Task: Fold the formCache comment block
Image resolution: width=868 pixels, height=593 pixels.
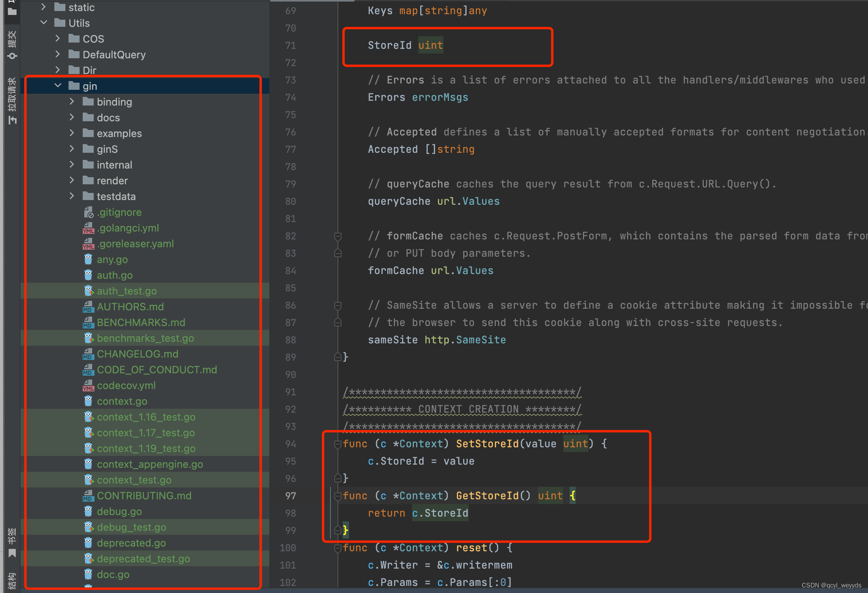Action: coord(338,236)
